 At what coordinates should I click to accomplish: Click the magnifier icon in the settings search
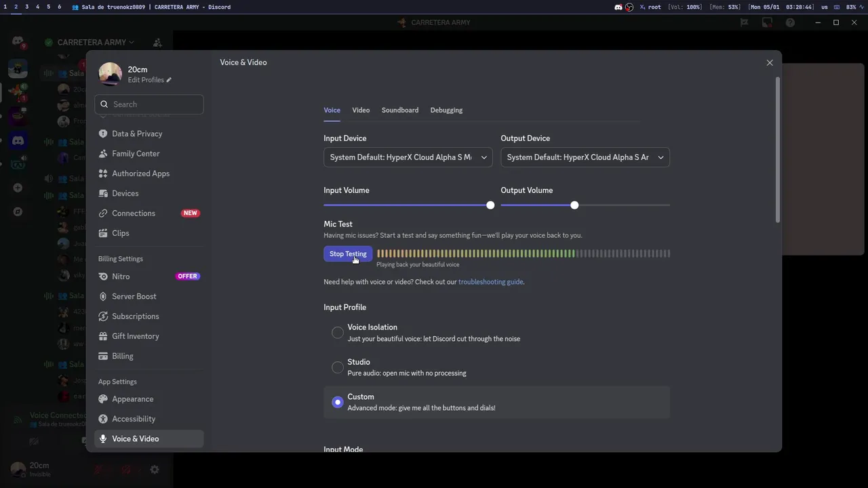click(x=104, y=104)
